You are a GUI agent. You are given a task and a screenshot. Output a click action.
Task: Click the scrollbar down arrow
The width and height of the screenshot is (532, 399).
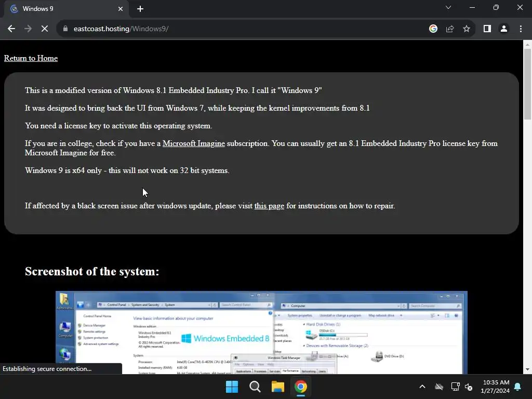click(x=527, y=369)
